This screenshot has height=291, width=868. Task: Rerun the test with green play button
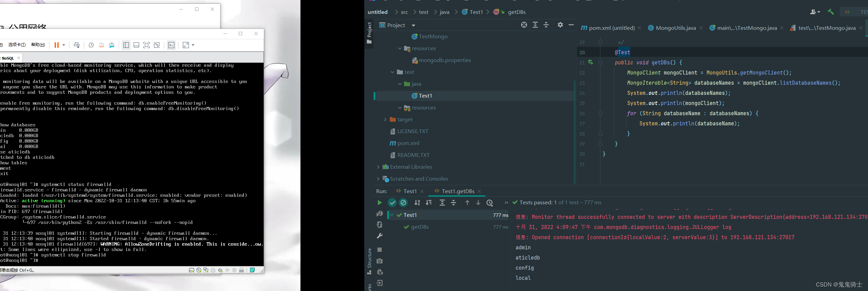[380, 203]
